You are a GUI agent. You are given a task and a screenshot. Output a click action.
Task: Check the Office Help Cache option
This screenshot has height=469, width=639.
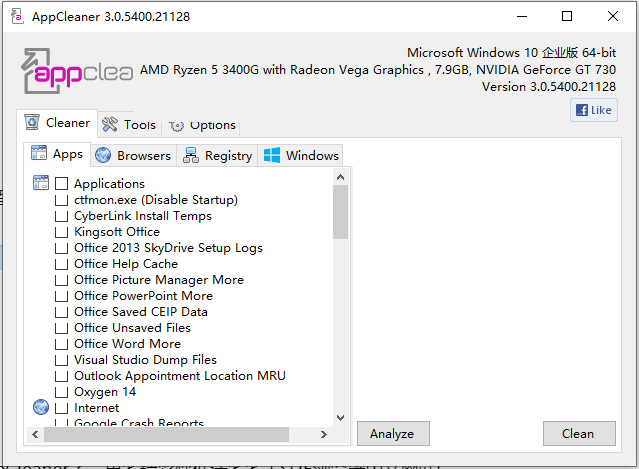click(62, 264)
